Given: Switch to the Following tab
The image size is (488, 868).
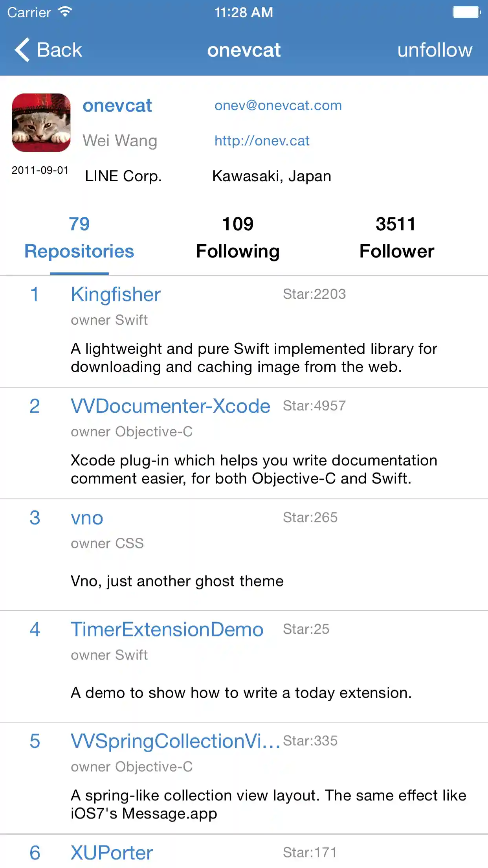Looking at the screenshot, I should 238,238.
